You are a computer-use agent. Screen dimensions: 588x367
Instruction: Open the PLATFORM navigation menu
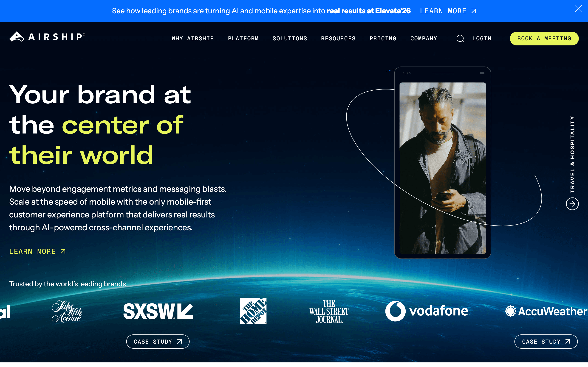pyautogui.click(x=243, y=38)
